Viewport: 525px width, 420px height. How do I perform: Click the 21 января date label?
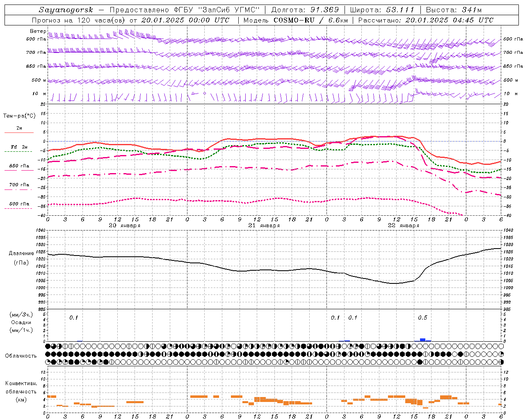264,226
